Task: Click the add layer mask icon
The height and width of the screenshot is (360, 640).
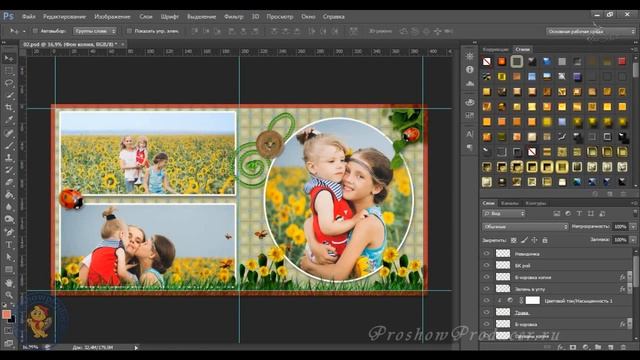Action: click(x=573, y=347)
